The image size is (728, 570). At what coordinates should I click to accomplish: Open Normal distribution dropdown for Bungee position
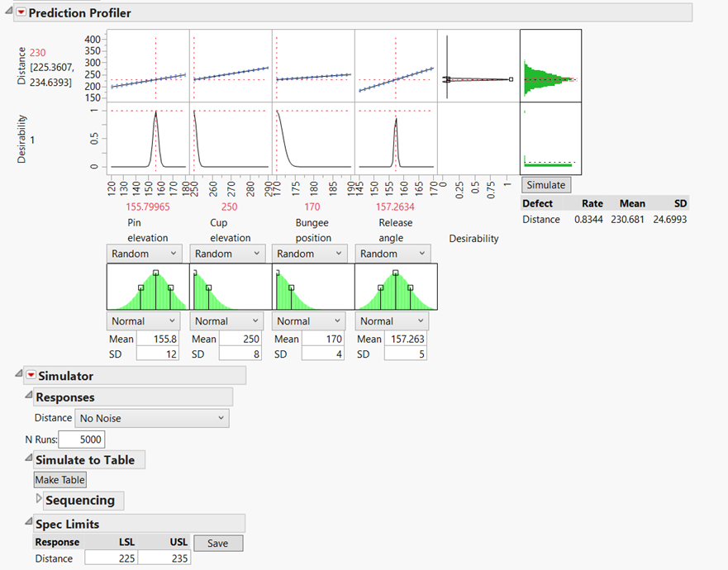[x=309, y=321]
